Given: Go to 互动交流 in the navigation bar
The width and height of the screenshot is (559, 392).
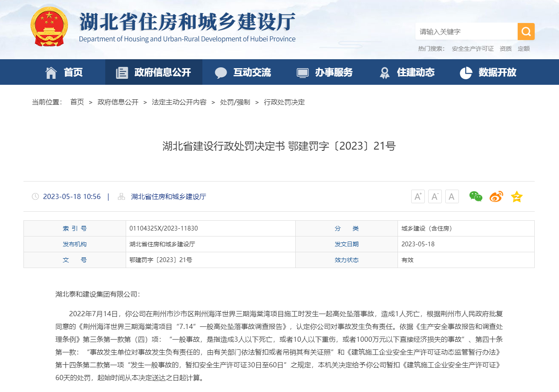Looking at the screenshot, I should point(243,72).
